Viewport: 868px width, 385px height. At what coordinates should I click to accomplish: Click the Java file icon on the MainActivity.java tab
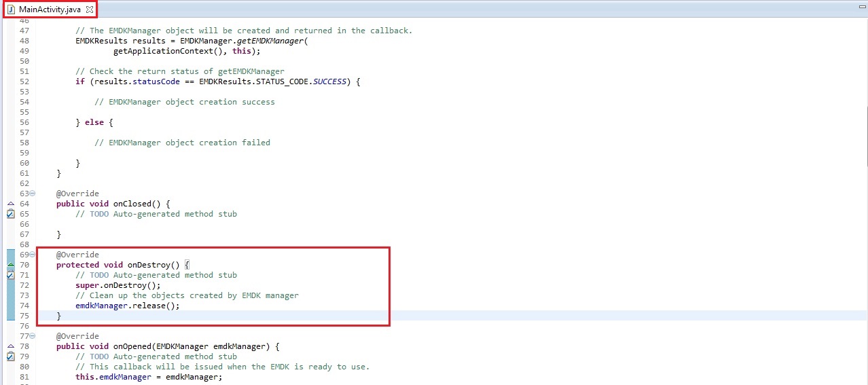10,10
